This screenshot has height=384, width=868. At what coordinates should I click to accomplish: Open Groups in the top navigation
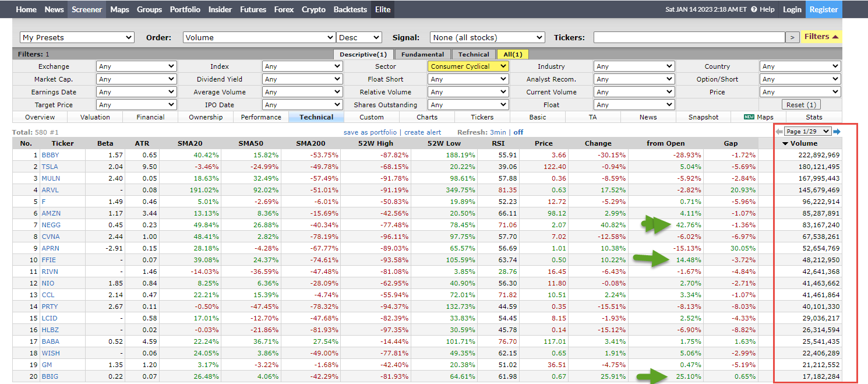[150, 9]
